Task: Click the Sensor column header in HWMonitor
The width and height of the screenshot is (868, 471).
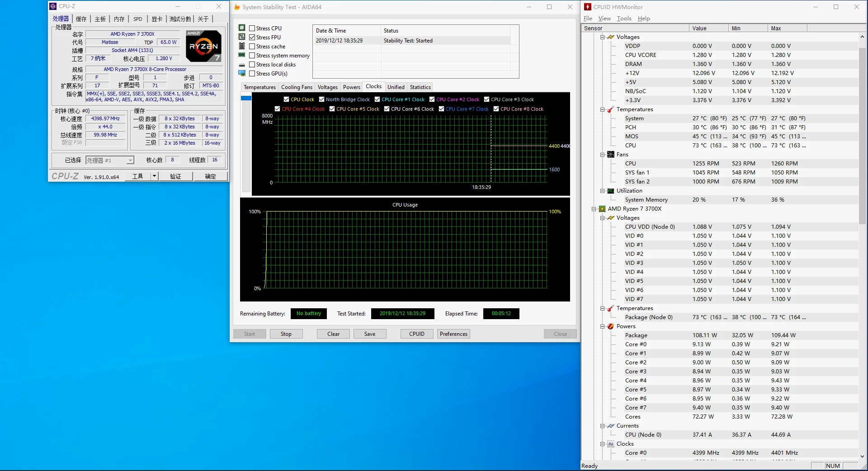Action: click(635, 28)
